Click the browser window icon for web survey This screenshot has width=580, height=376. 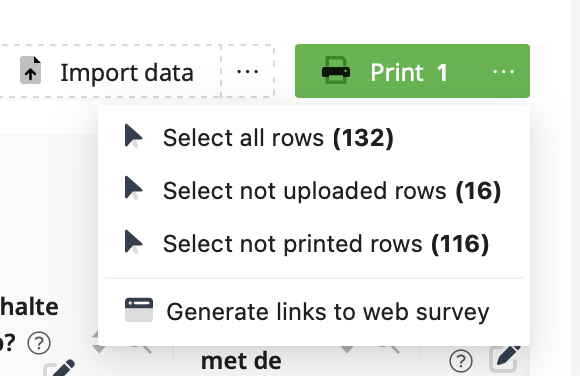[139, 310]
